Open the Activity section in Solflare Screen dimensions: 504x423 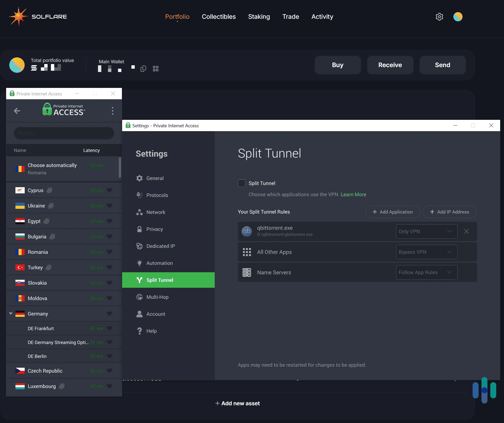(x=322, y=16)
